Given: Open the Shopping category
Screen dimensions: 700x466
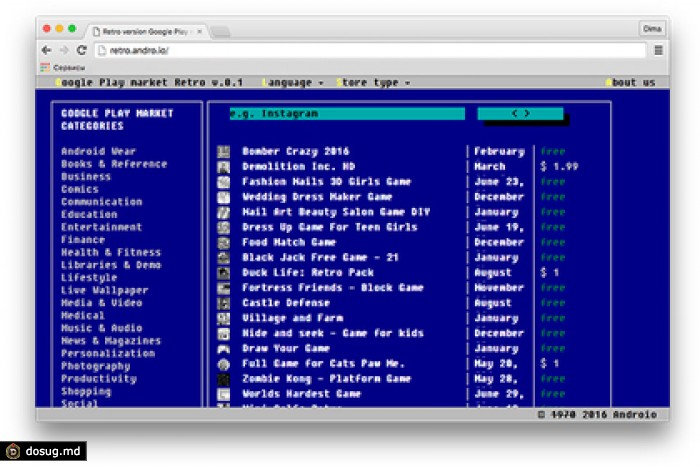Looking at the screenshot, I should click(86, 391).
